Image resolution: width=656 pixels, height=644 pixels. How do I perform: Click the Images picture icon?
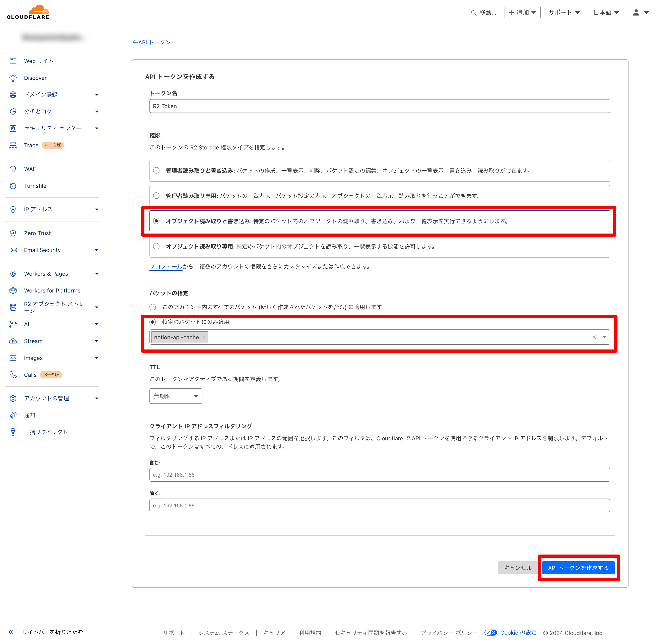tap(13, 358)
